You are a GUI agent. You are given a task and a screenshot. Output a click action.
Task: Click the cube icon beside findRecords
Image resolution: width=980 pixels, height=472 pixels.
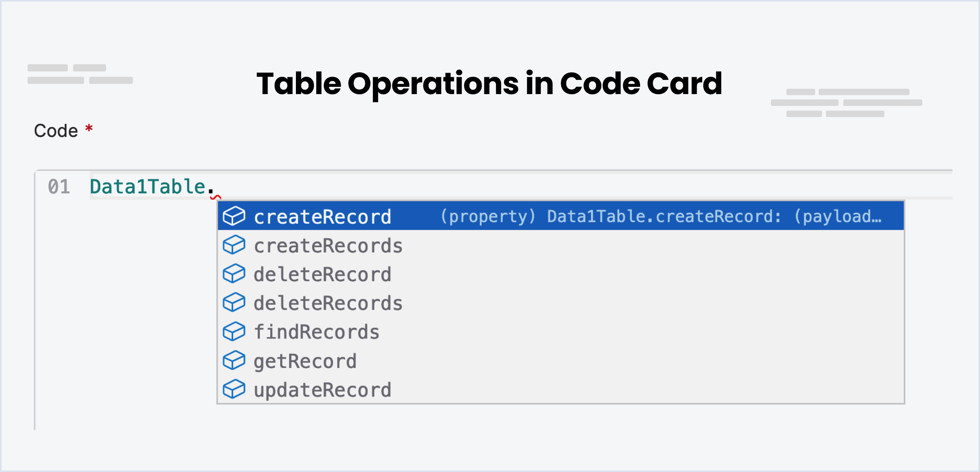coord(234,332)
